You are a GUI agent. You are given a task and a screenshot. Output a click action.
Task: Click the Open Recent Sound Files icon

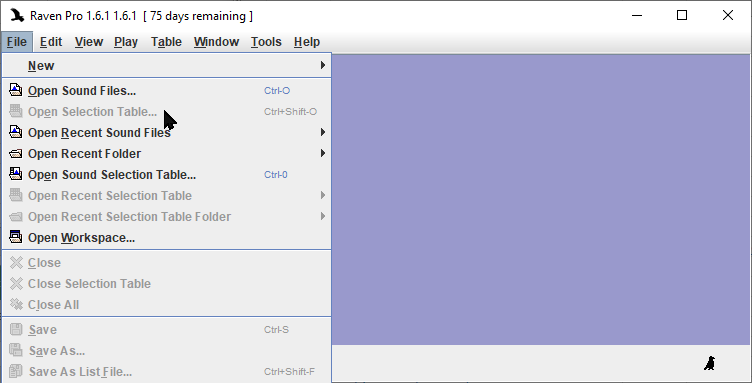point(16,132)
